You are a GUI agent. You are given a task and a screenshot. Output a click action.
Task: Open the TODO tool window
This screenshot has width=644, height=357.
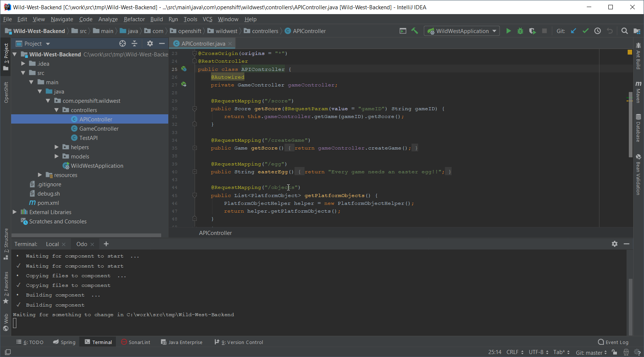point(30,342)
